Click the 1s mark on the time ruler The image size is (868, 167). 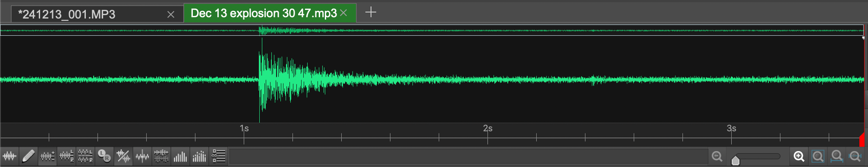[x=244, y=129]
